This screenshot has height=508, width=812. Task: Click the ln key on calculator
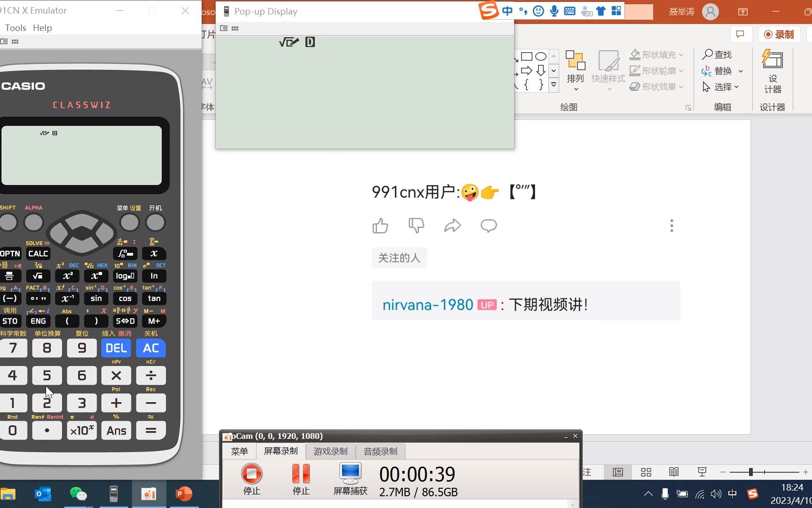point(154,276)
